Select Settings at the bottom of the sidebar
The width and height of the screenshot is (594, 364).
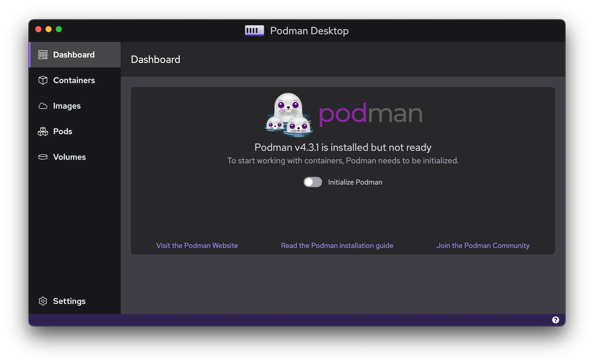69,301
